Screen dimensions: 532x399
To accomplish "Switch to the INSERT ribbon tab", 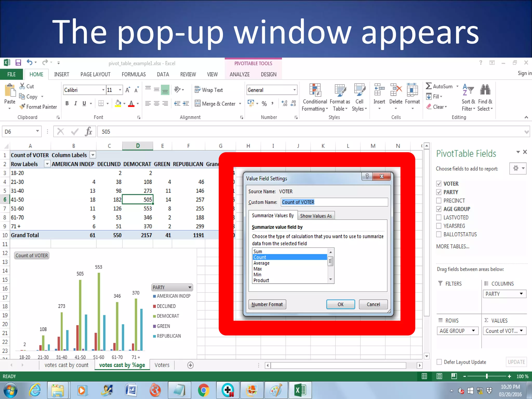I will pos(62,74).
